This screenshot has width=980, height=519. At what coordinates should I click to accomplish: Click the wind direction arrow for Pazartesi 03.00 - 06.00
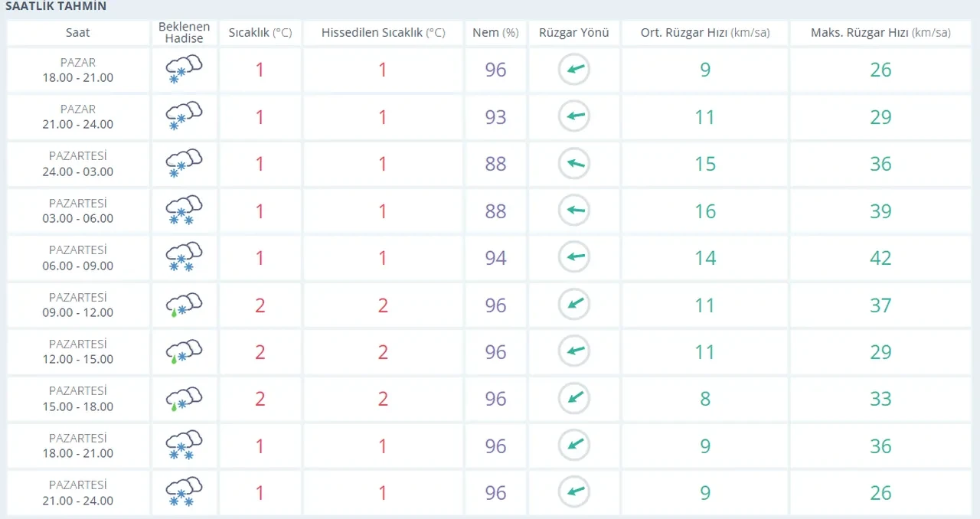pyautogui.click(x=573, y=211)
